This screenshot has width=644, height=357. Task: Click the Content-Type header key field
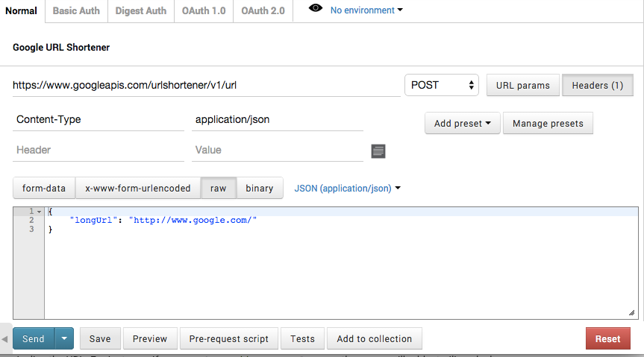pos(99,120)
